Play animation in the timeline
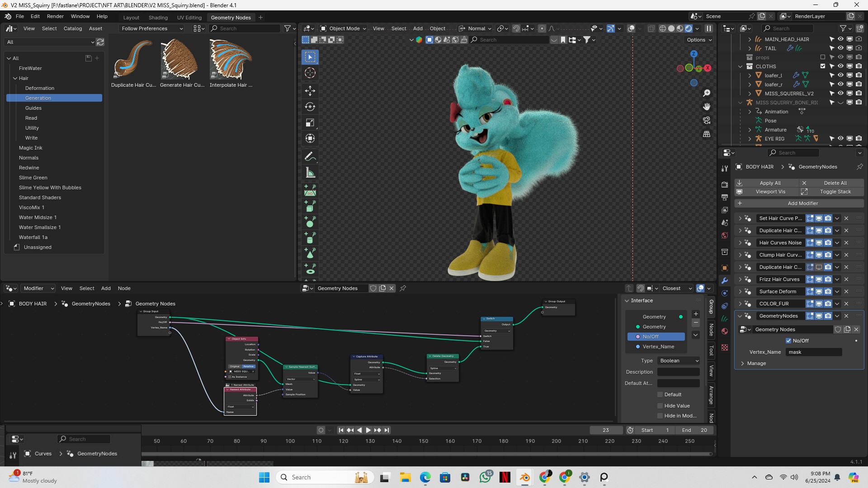This screenshot has width=868, height=488. point(368,430)
